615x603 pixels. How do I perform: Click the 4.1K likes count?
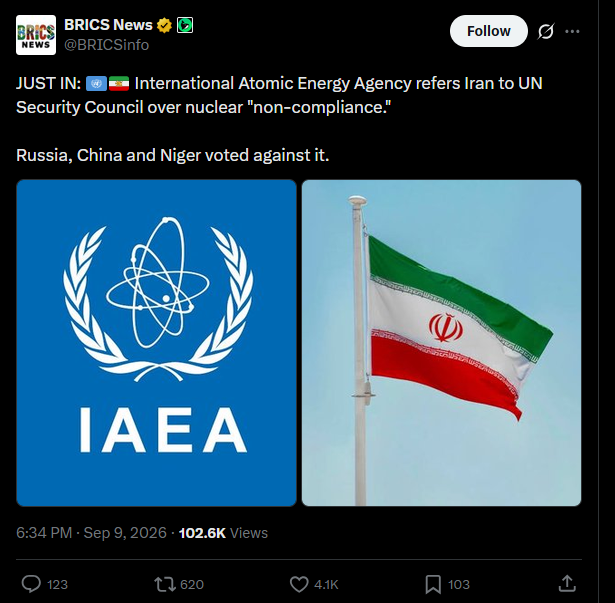click(326, 585)
